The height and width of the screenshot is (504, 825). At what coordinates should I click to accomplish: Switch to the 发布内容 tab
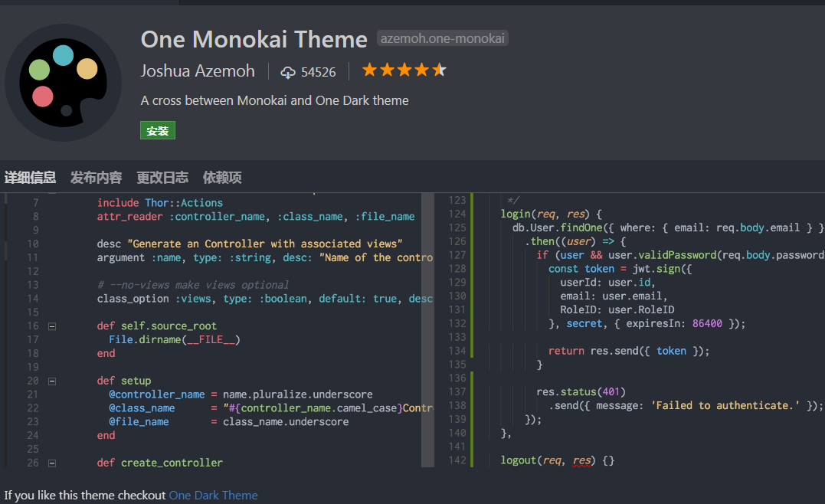pos(97,178)
